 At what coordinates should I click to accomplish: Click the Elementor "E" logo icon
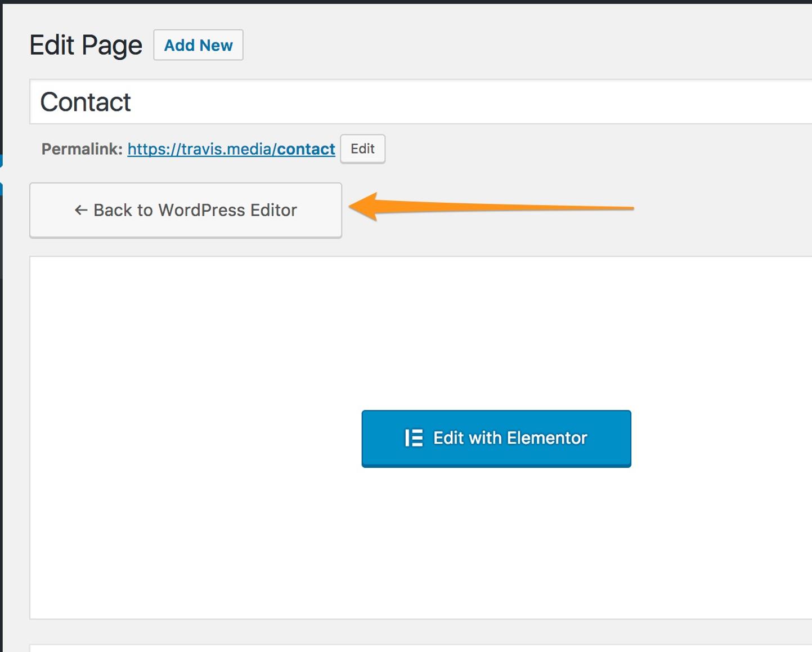coord(414,438)
